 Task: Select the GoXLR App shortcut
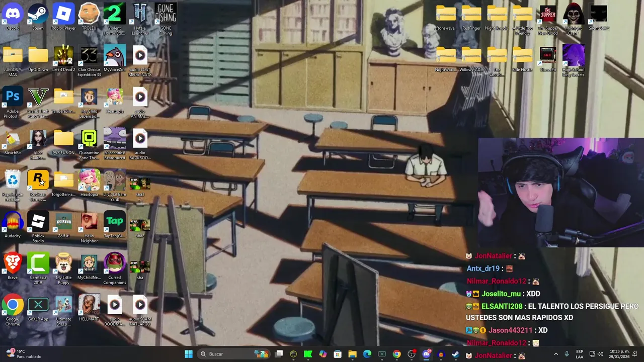[x=38, y=308]
